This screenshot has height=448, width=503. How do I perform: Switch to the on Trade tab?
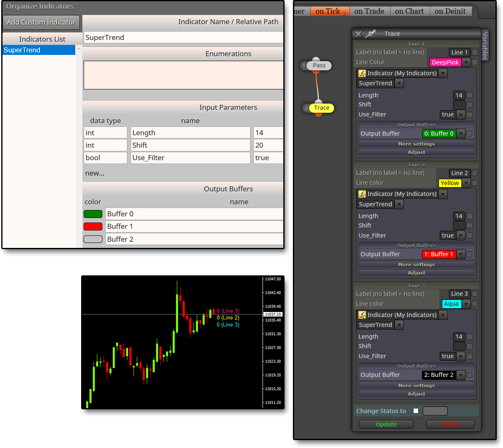369,11
